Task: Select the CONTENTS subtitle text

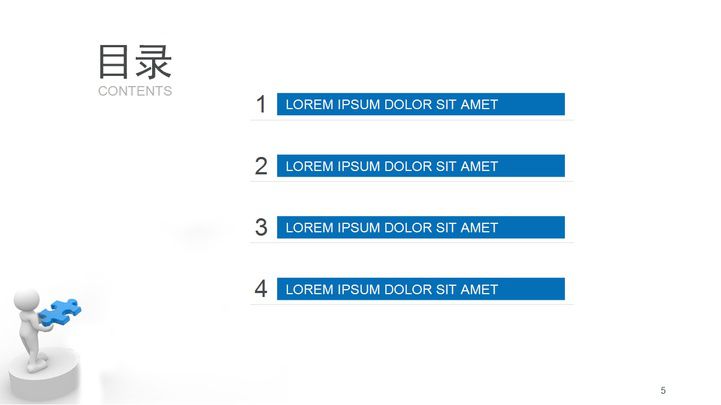Action: pyautogui.click(x=135, y=91)
